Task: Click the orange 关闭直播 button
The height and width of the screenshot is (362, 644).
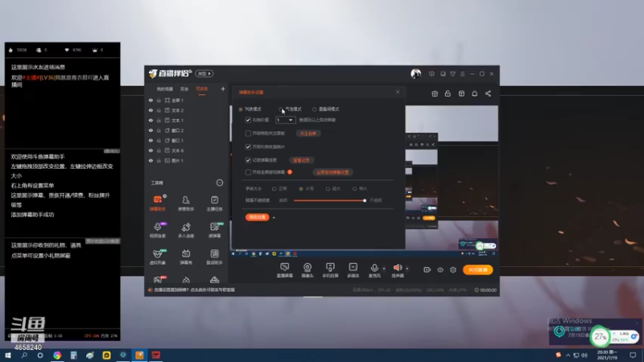Action: 477,269
